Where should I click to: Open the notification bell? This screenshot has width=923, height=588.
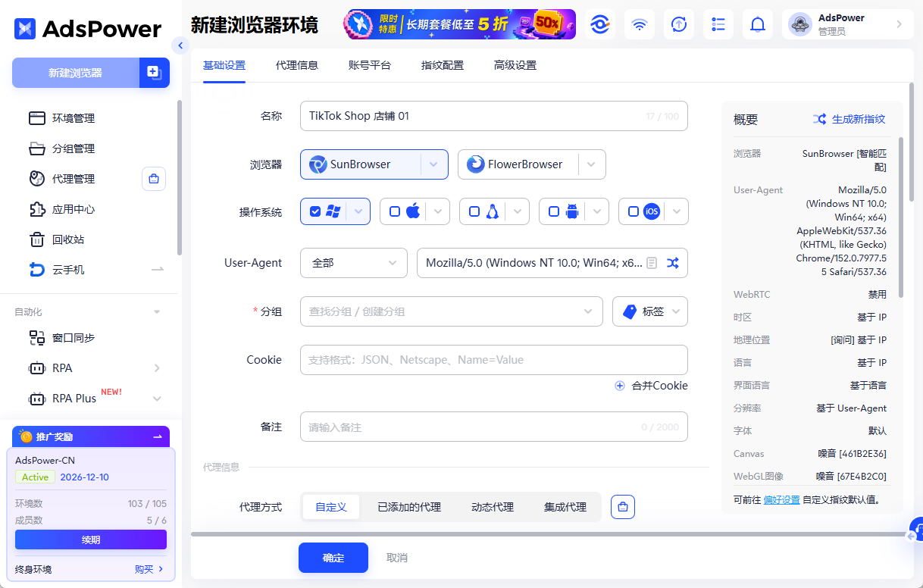pyautogui.click(x=758, y=24)
